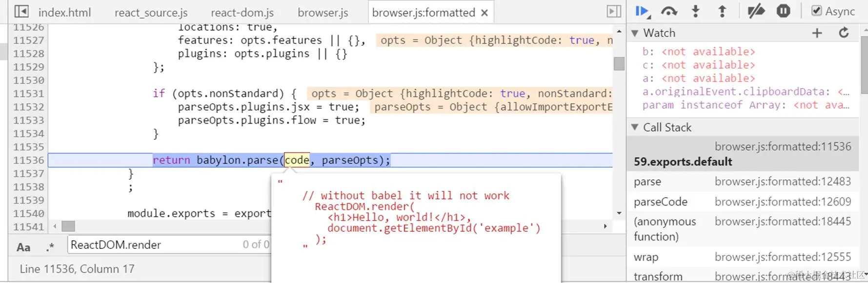Collapse the Call Stack section
868x283 pixels.
[x=635, y=127]
